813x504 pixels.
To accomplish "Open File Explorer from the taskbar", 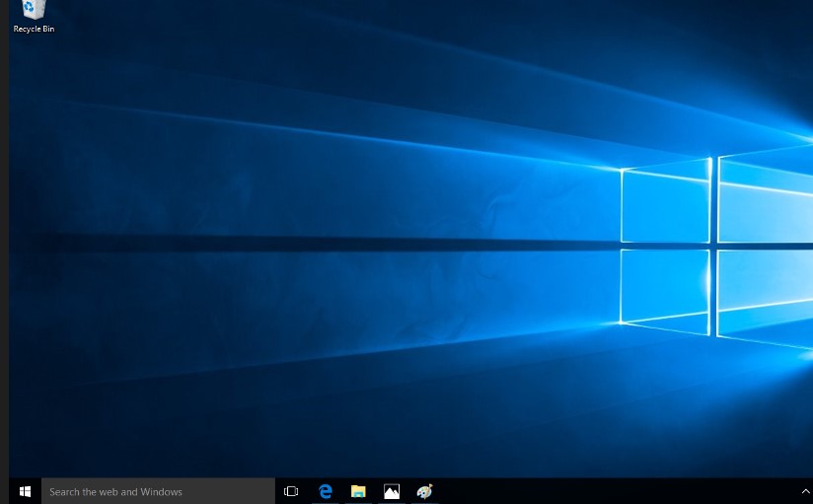I will click(358, 491).
